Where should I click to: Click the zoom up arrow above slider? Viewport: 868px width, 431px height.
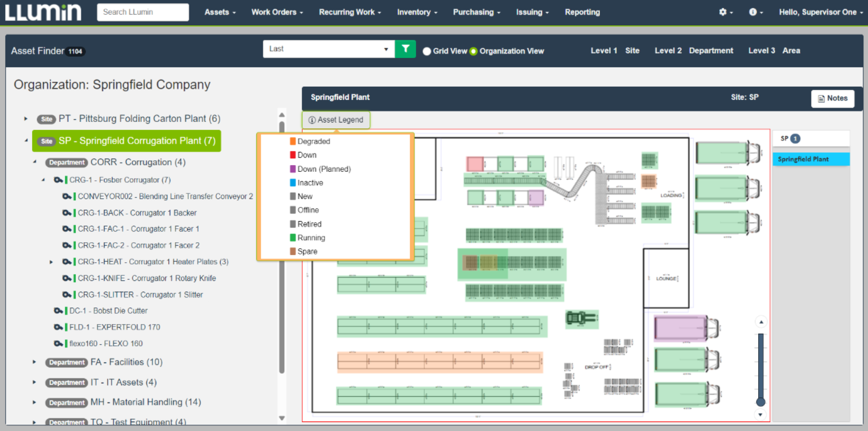(760, 322)
